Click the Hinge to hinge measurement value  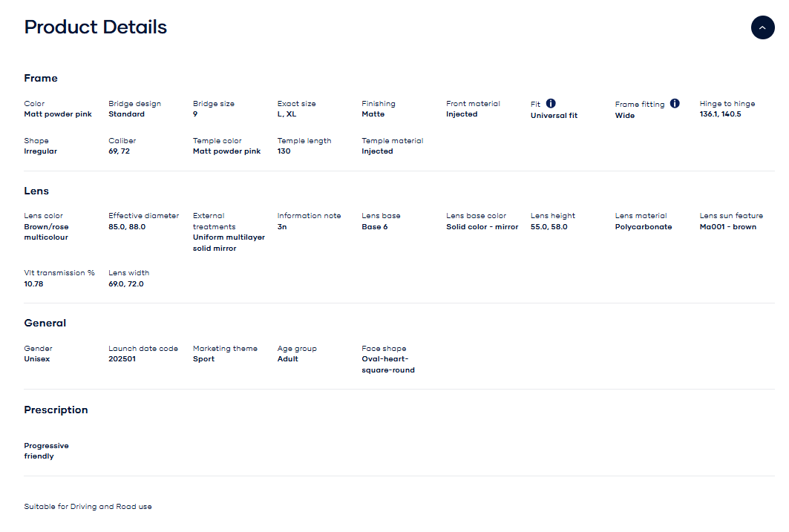point(720,114)
